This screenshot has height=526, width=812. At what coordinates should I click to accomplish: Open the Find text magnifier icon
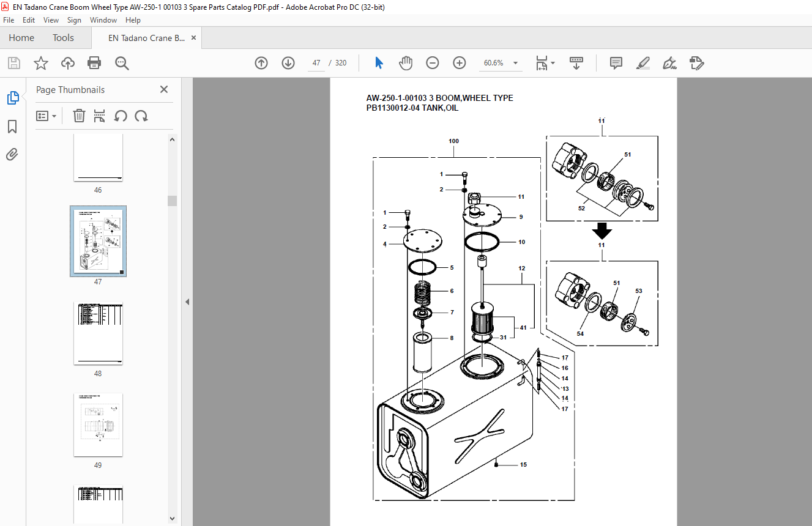(122, 63)
